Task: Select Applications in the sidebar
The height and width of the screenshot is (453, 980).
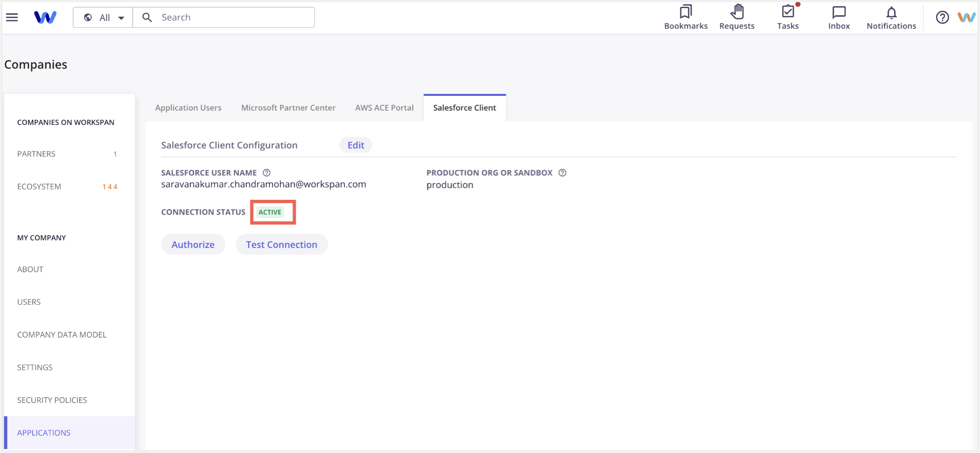Action: point(70,432)
